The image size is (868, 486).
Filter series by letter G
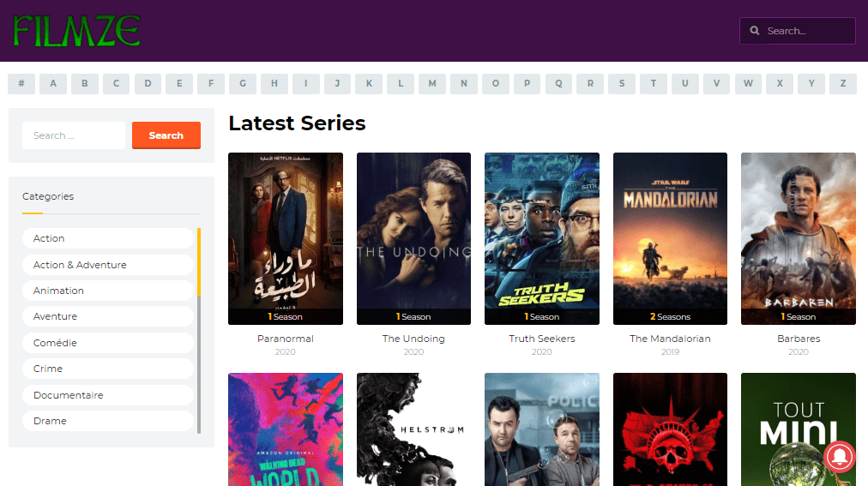(x=243, y=83)
